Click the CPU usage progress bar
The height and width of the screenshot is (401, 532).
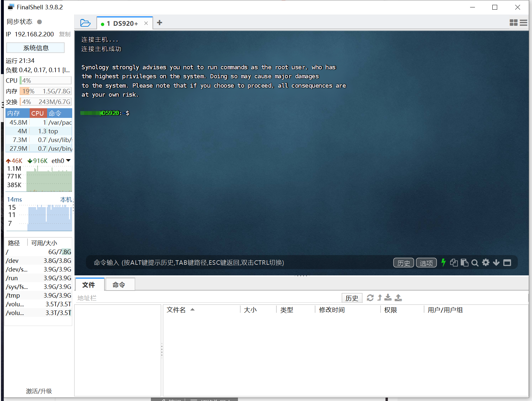pyautogui.click(x=45, y=80)
